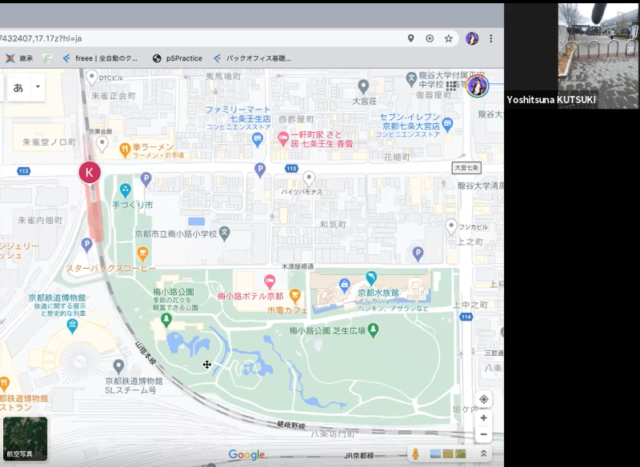The image size is (640, 467).
Task: Open the Chrome three-dot menu
Action: click(x=492, y=39)
